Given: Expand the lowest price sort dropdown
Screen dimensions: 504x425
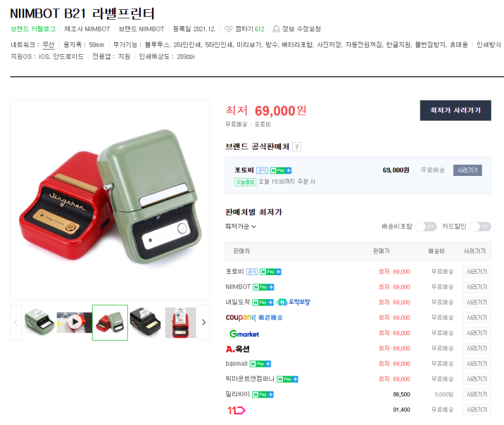Looking at the screenshot, I should pyautogui.click(x=241, y=226).
